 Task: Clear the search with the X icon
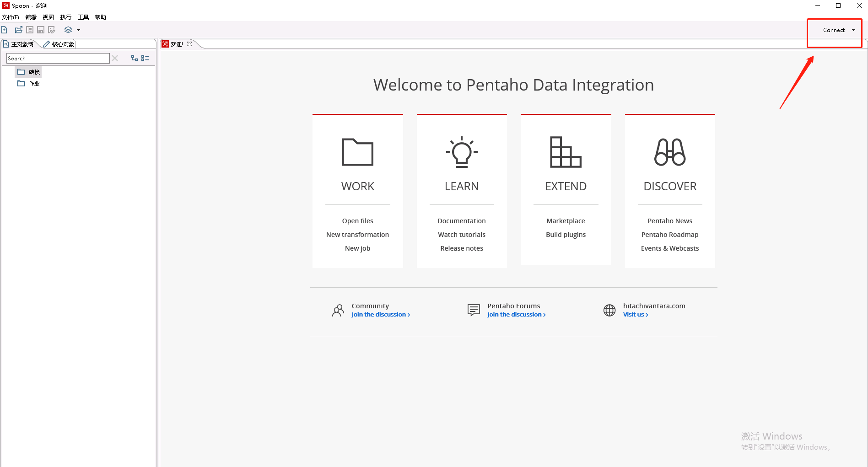point(115,58)
